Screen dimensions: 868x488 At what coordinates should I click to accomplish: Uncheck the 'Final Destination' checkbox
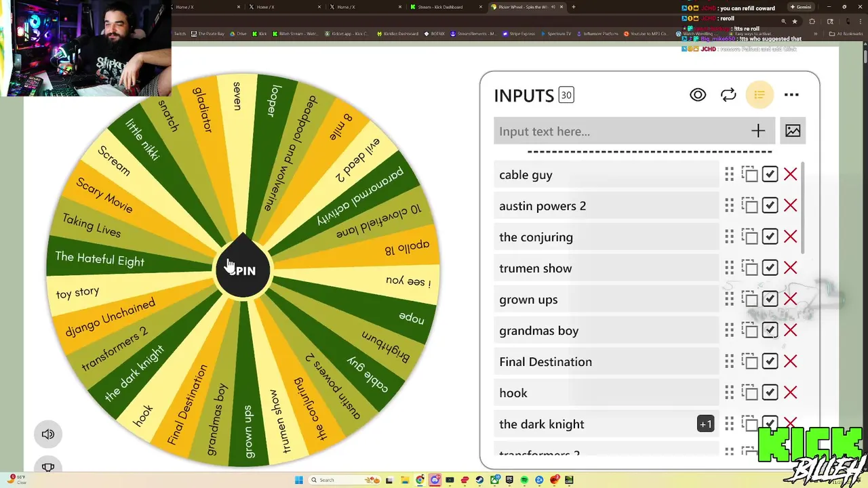(770, 361)
